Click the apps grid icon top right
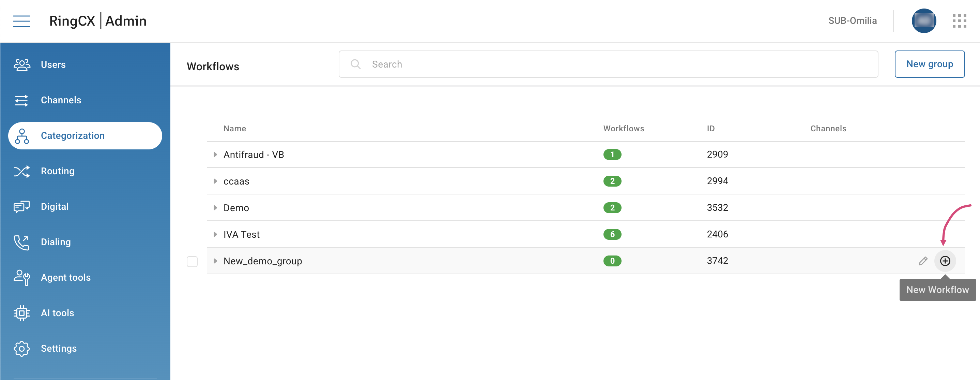The height and width of the screenshot is (380, 980). tap(960, 21)
